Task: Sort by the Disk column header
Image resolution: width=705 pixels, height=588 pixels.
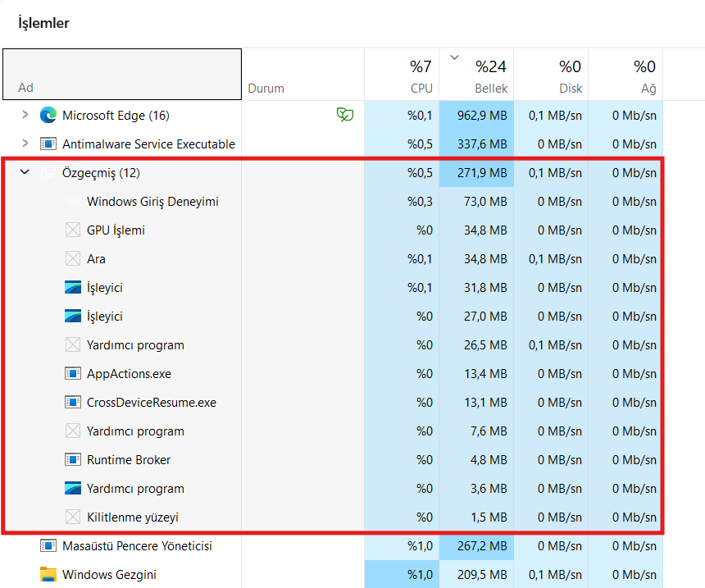Action: (x=551, y=75)
